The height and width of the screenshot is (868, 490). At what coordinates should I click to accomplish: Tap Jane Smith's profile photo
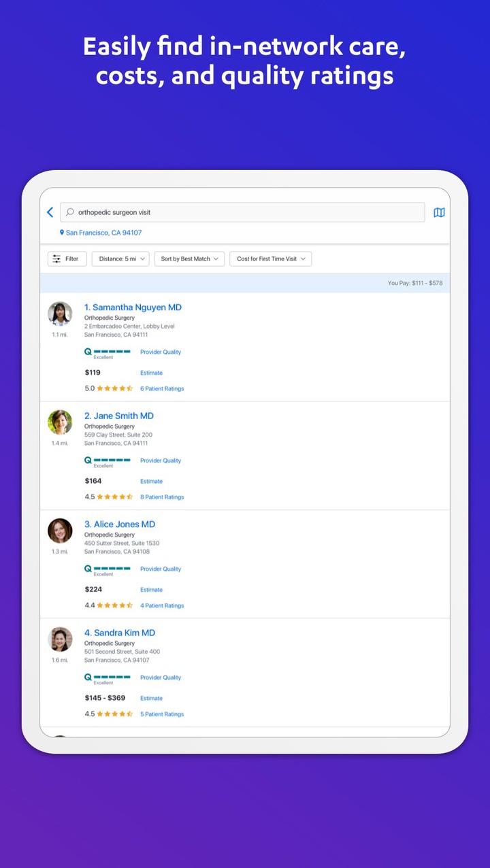(60, 422)
